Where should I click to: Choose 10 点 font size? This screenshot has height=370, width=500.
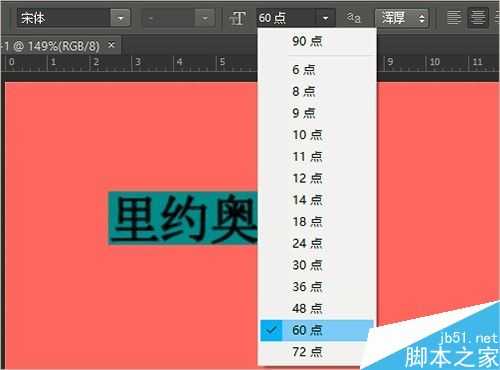[x=317, y=135]
